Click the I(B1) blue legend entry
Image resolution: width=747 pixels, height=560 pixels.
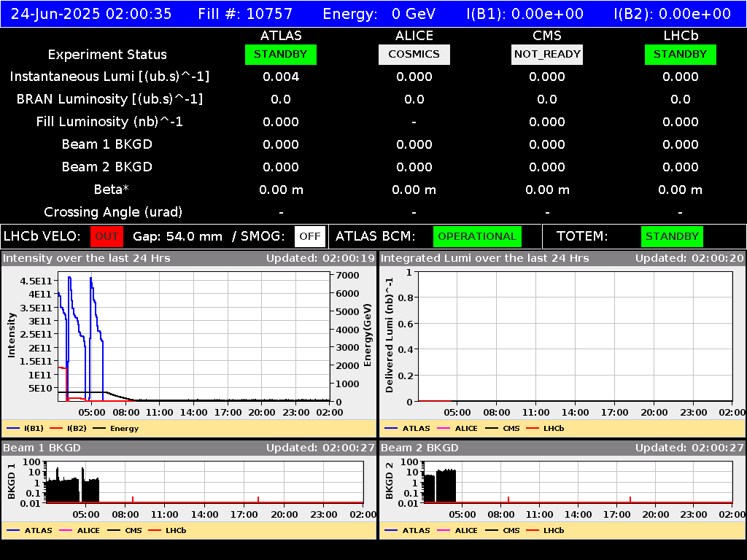click(26, 429)
